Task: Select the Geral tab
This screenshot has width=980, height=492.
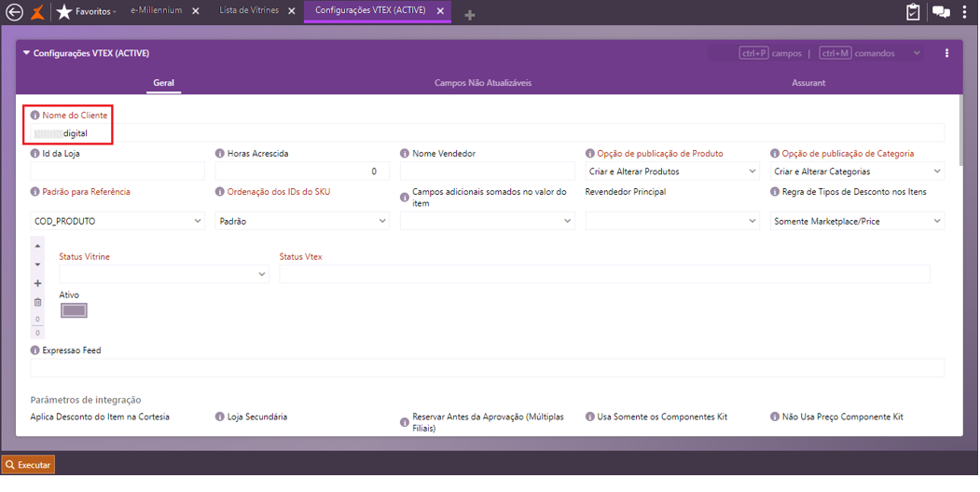Action: [x=164, y=82]
